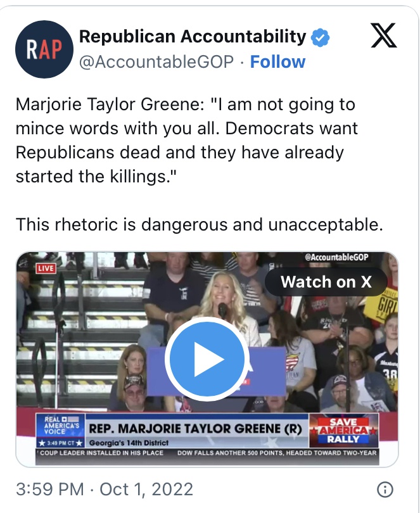Screen dimensions: 420x513
Task: Click the tweet info icon
Action: tap(385, 490)
